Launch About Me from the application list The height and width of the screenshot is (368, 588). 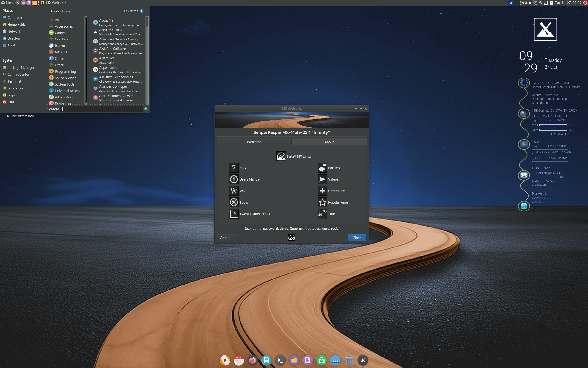coord(118,22)
